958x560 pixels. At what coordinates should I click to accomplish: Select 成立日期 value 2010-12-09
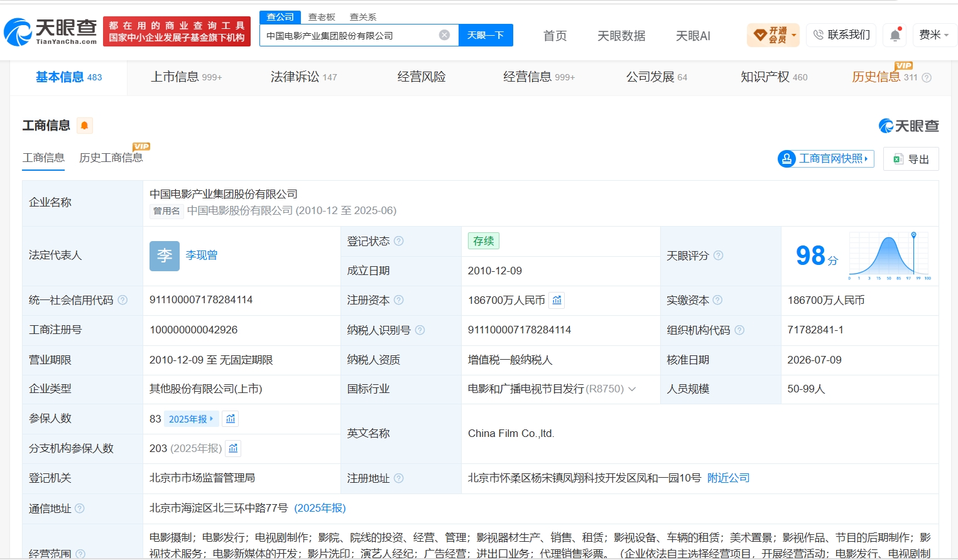click(495, 271)
